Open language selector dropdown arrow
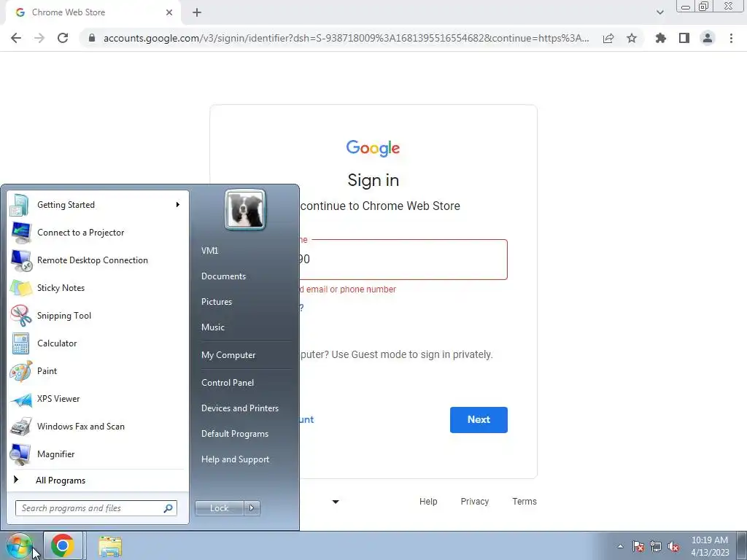747x560 pixels. click(336, 502)
